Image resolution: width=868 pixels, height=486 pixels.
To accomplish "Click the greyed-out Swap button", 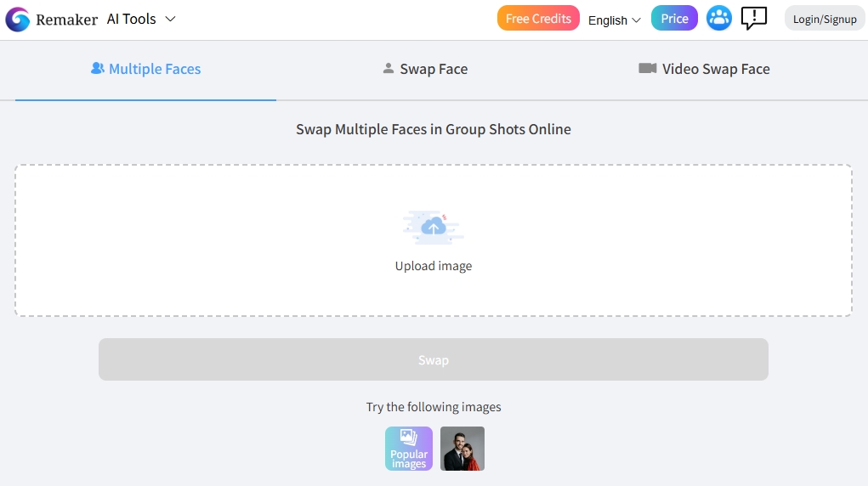I will click(x=434, y=359).
